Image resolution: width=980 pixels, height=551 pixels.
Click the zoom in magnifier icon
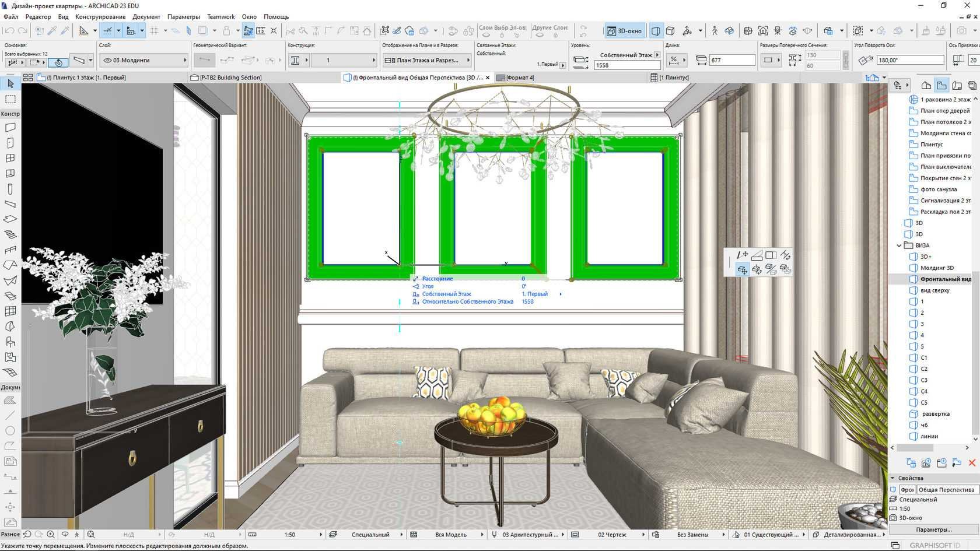[x=51, y=534]
